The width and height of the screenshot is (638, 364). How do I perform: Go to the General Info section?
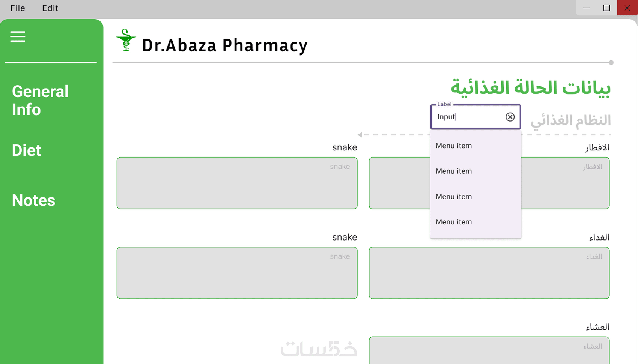coord(40,100)
